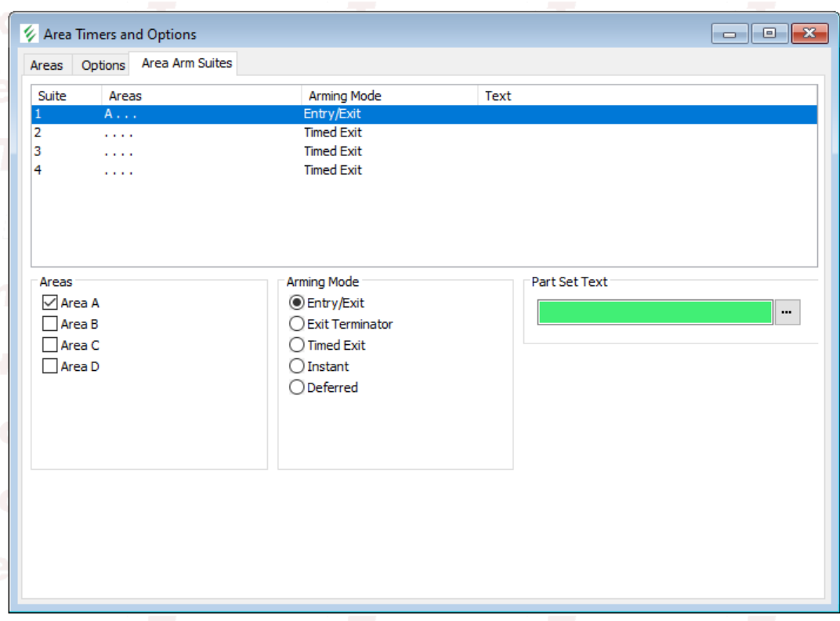Open the Part Set Text ellipsis button

coord(787,312)
